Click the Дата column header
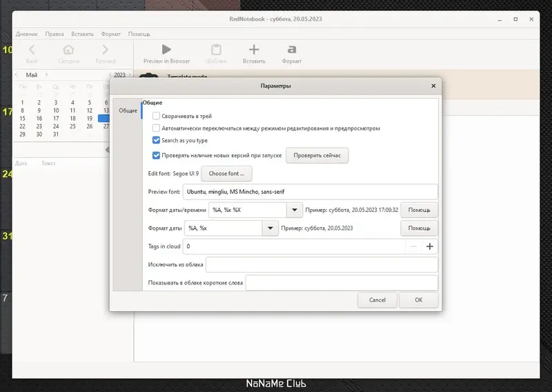 (21, 163)
